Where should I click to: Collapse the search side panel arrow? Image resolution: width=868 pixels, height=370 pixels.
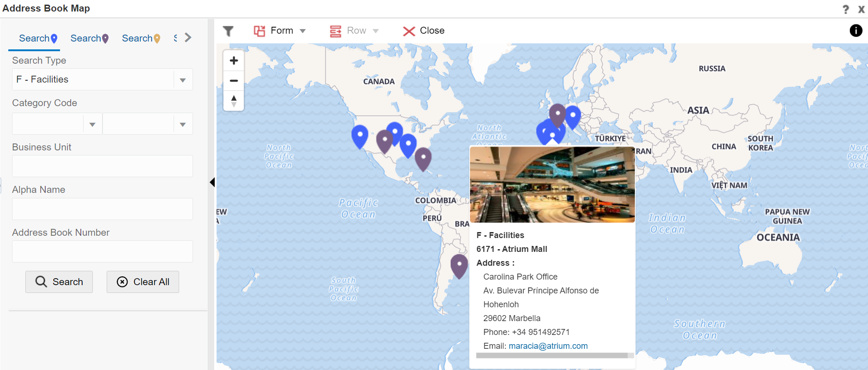coord(212,182)
